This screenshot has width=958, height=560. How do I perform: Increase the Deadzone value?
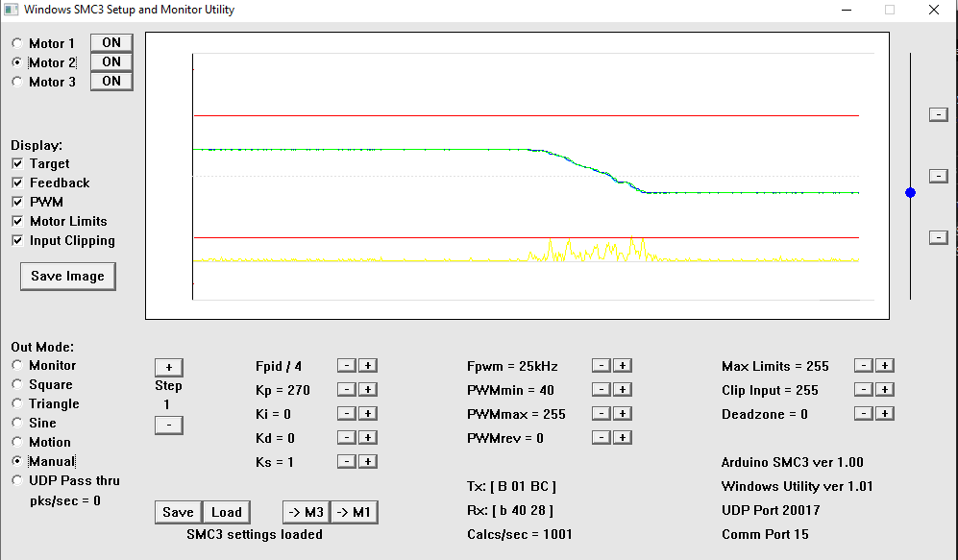(x=885, y=413)
